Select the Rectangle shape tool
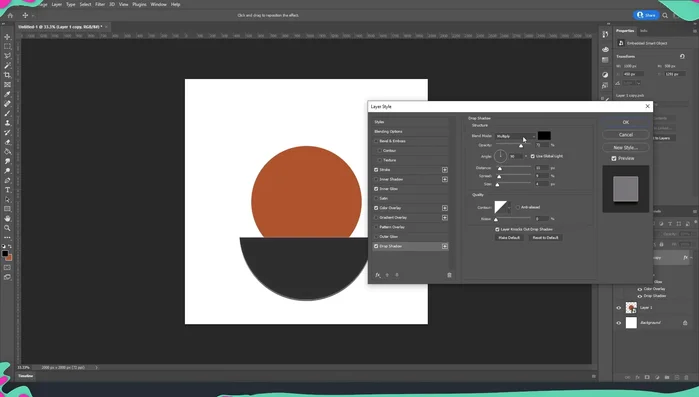The width and height of the screenshot is (699, 397). pyautogui.click(x=7, y=209)
